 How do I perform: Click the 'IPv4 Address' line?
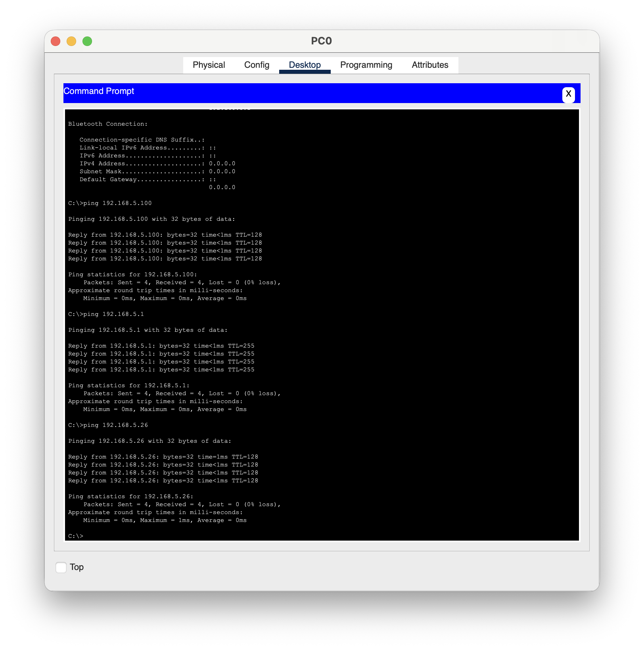point(157,163)
